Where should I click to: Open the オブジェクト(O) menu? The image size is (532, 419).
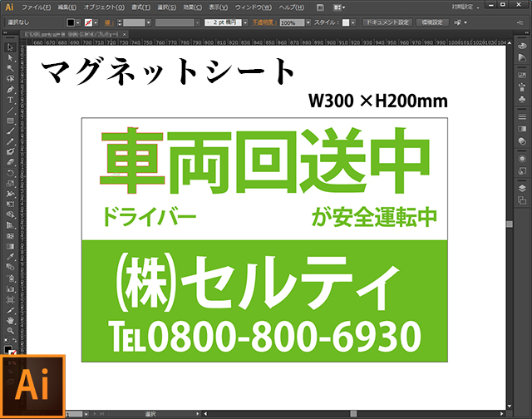click(x=104, y=7)
